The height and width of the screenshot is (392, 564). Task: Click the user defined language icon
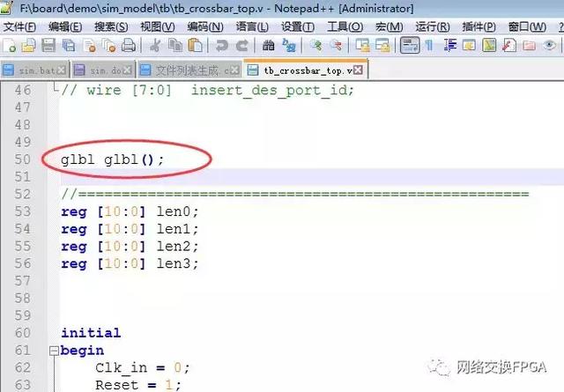coord(470,45)
